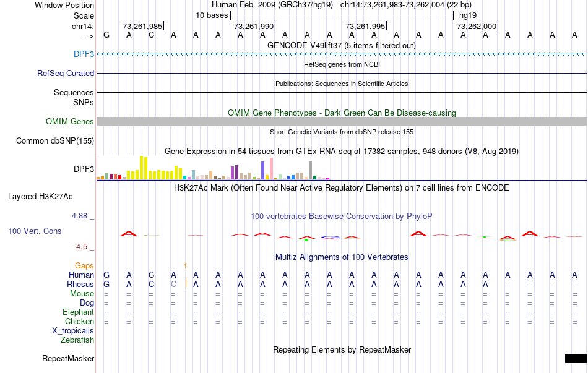Click Gene Expression in 54 tissues title
This screenshot has width=588, height=373.
[342, 151]
